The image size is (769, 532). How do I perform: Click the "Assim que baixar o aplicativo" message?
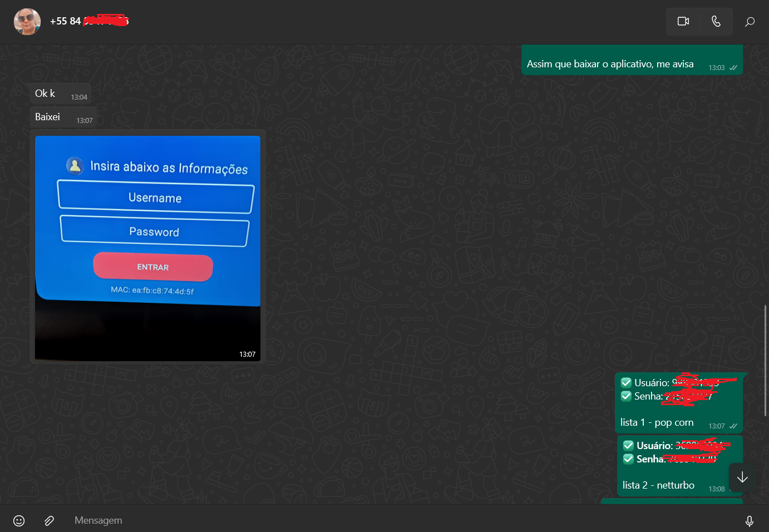pos(610,64)
